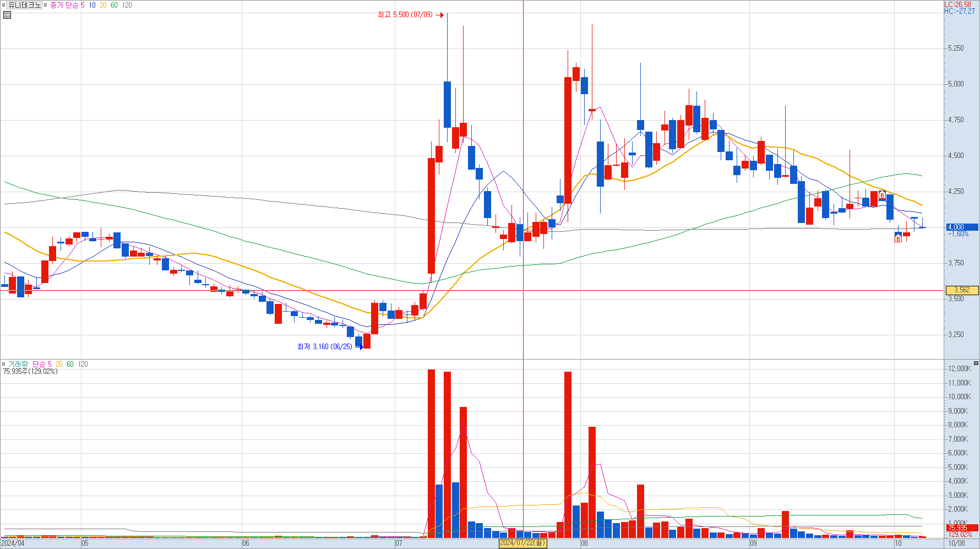Image resolution: width=980 pixels, height=549 pixels.
Task: Click the 3,250 price axis label
Action: (956, 335)
